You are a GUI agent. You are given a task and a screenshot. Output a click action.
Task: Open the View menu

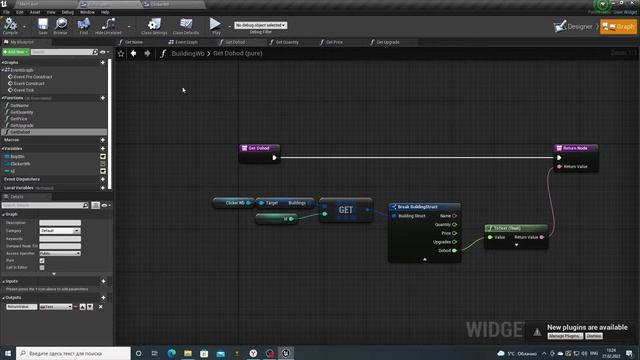51,12
